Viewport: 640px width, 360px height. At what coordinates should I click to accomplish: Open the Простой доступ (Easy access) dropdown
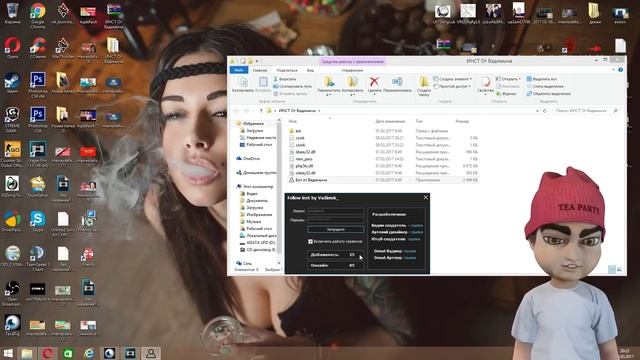pyautogui.click(x=453, y=86)
